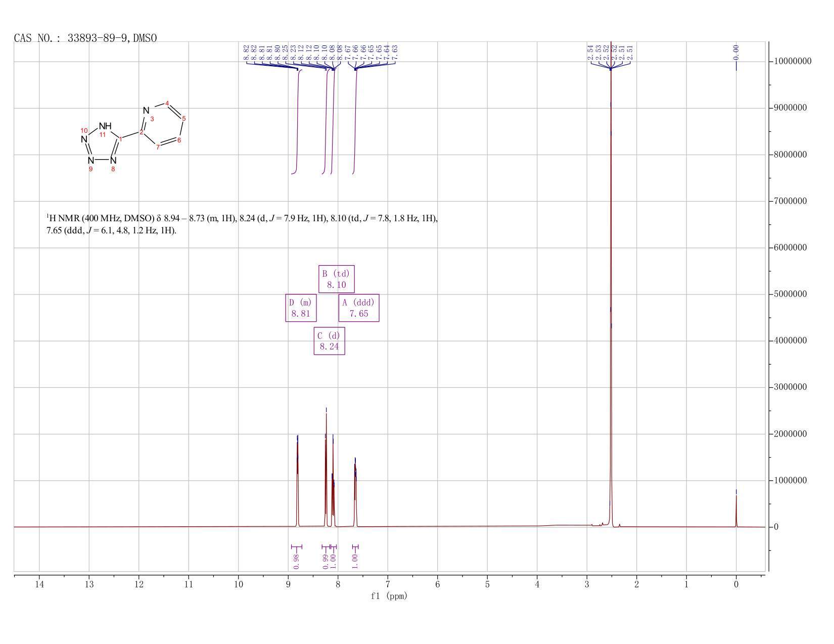
Task: Select the multiplet box A (ddd) 7.65
Action: 359,308
